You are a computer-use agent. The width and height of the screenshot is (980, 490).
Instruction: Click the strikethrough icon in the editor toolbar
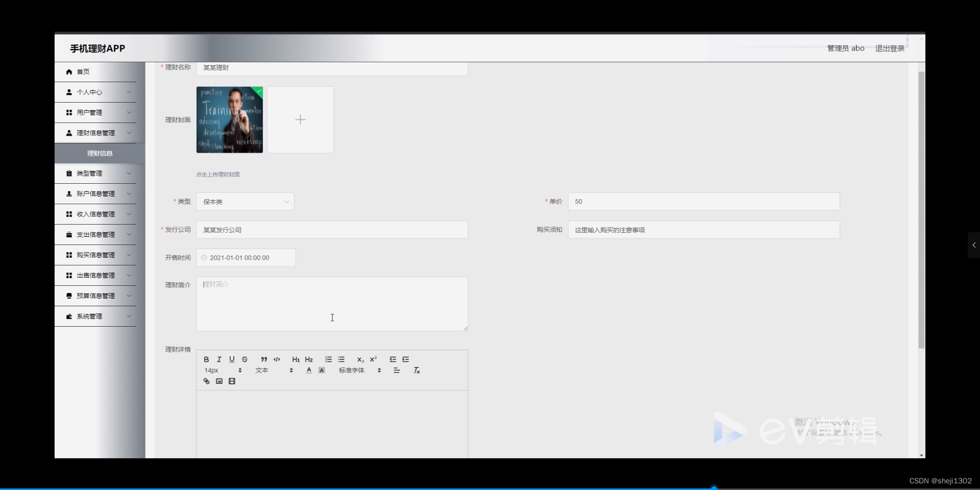pyautogui.click(x=244, y=359)
